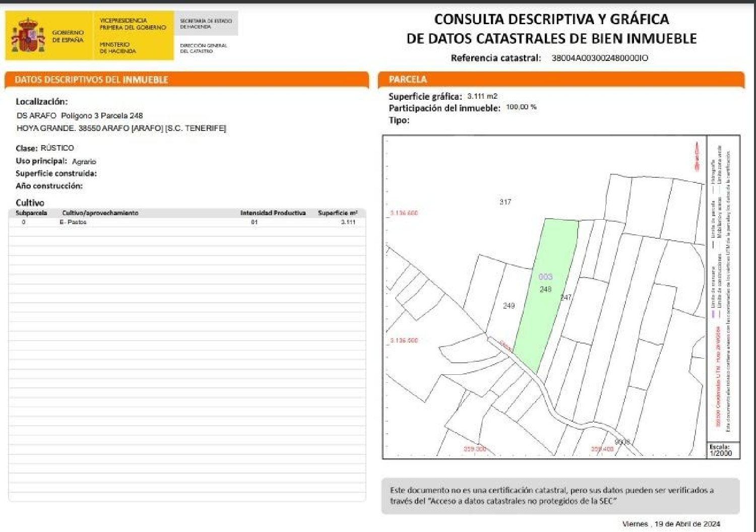This screenshot has height=532, width=756.
Task: Click the 'Superficie construida:' label
Action: pos(56,173)
